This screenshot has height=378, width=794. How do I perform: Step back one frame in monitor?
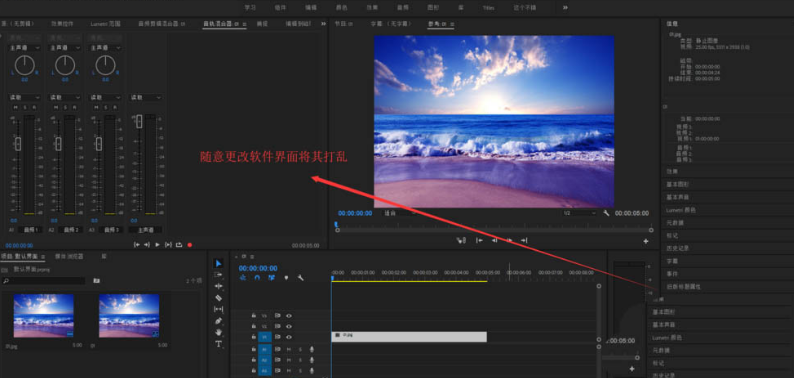(494, 241)
